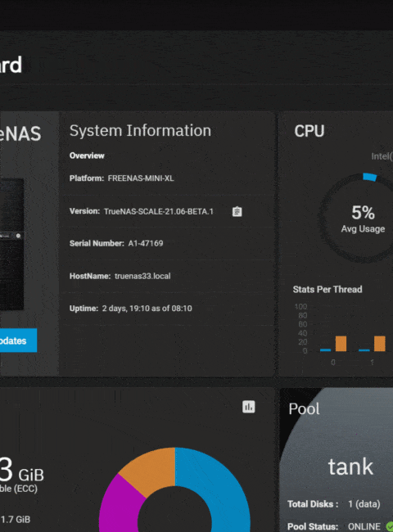
Task: Click the CPU card title
Action: point(309,131)
